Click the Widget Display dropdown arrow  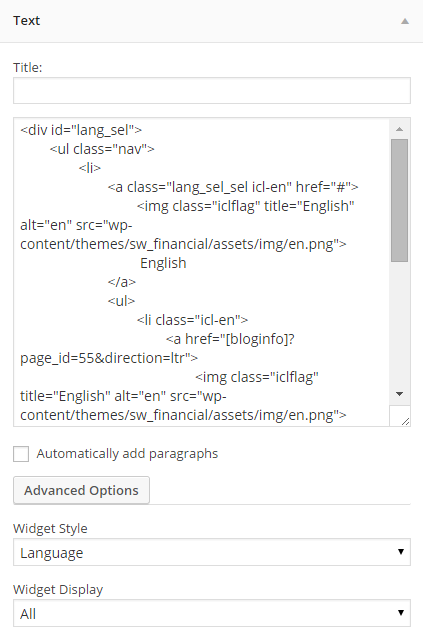click(401, 613)
